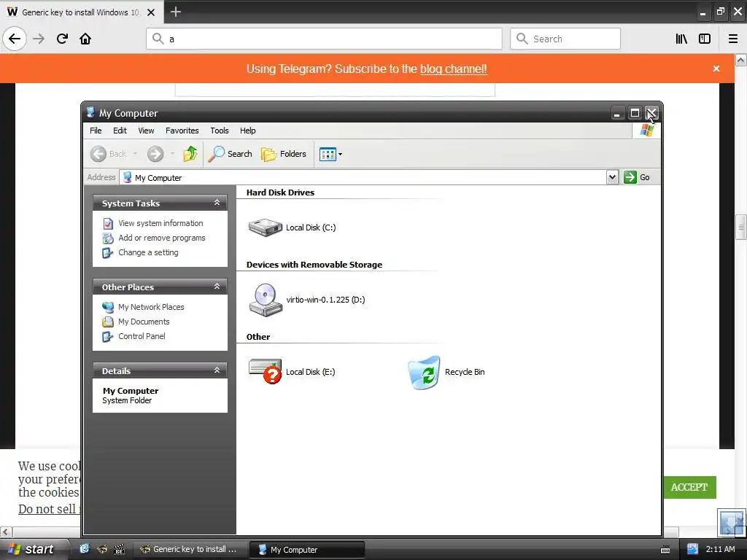The image size is (747, 560).
Task: Click the browser Search box
Action: 565,39
